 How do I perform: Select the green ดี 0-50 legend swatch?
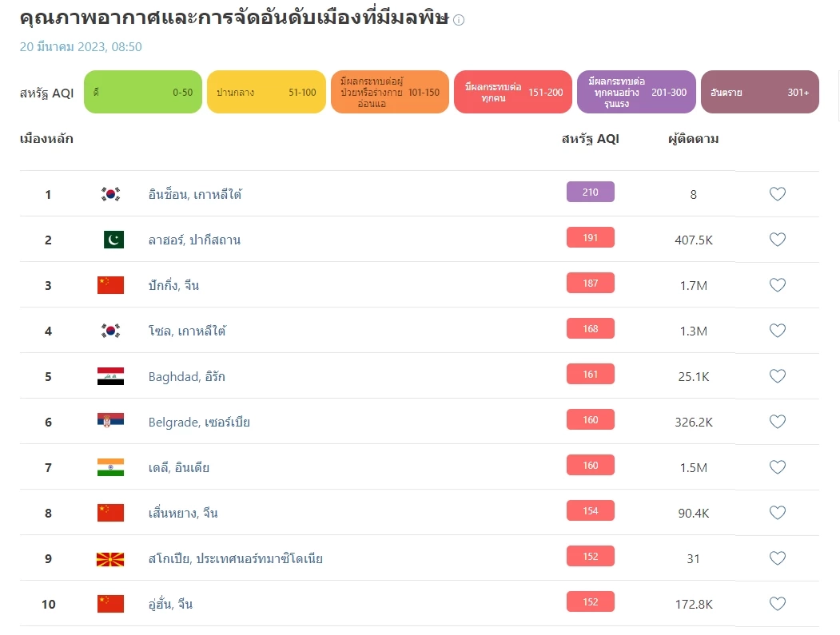tap(142, 92)
